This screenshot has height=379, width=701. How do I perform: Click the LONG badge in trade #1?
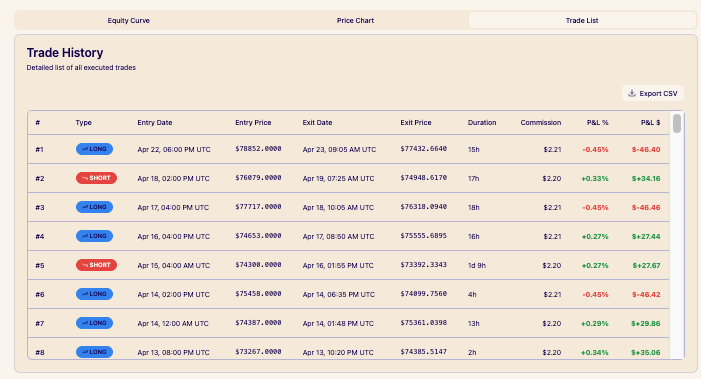point(94,149)
